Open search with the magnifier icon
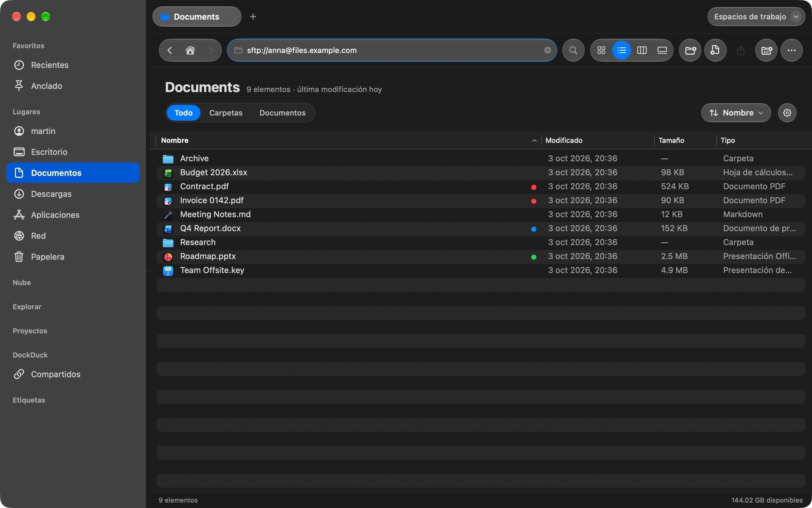 point(573,50)
